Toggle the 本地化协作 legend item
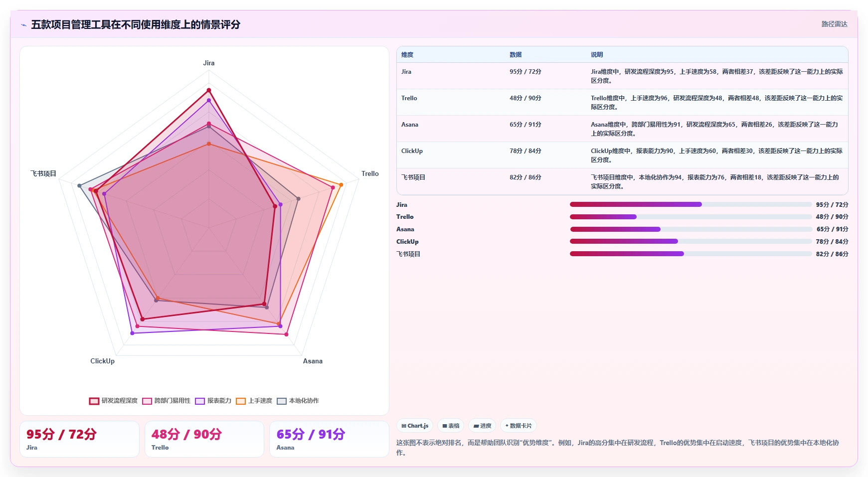 click(298, 401)
